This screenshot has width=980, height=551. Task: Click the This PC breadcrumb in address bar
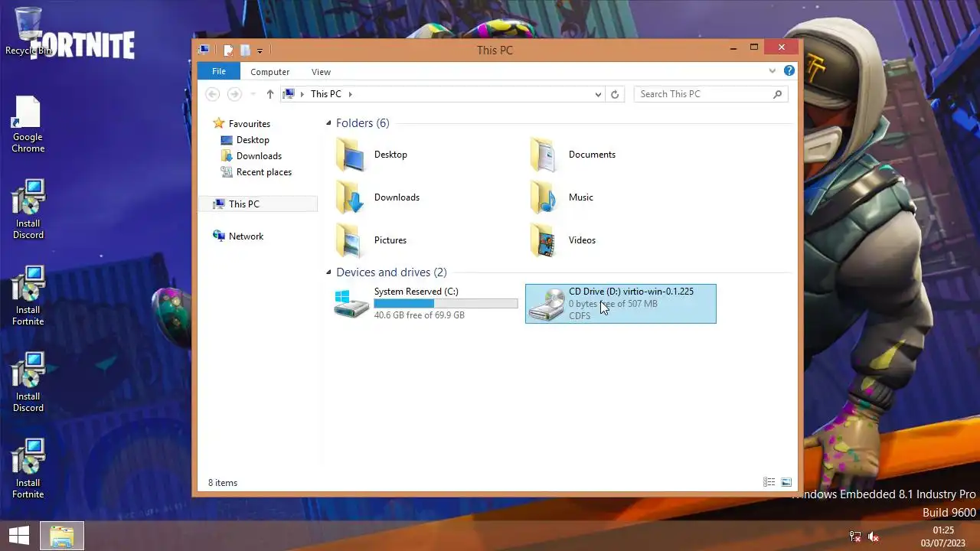(x=326, y=94)
